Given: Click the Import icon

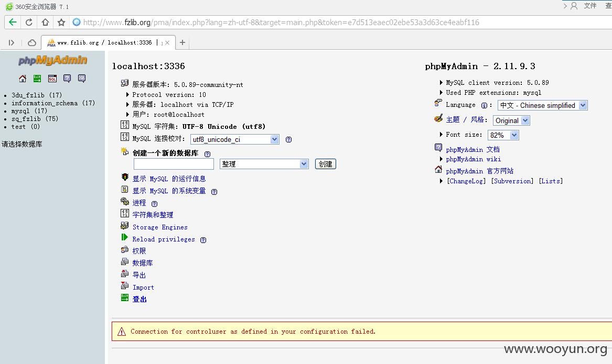Looking at the screenshot, I should pos(125,285).
